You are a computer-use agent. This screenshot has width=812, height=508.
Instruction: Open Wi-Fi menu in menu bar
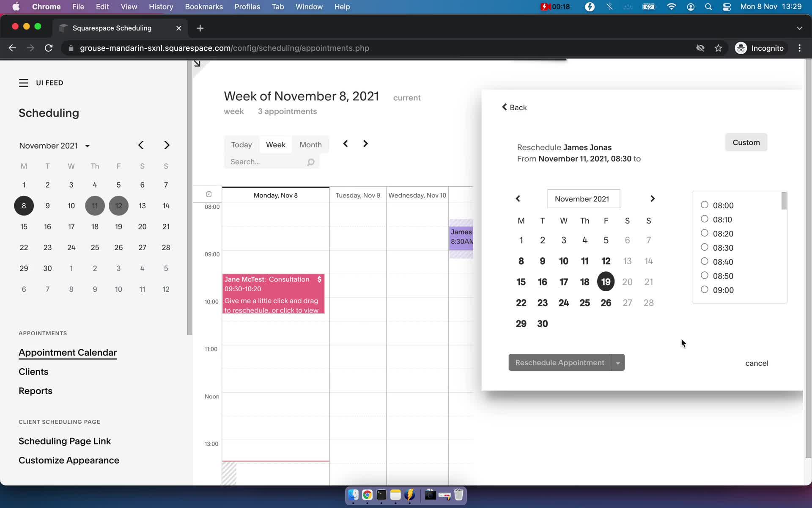[x=671, y=7]
